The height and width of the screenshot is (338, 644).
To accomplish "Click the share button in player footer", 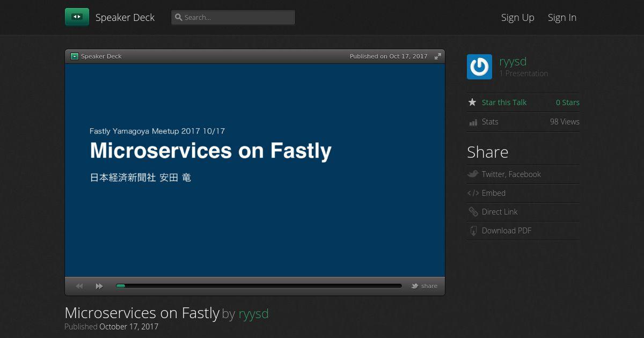I will click(x=425, y=286).
